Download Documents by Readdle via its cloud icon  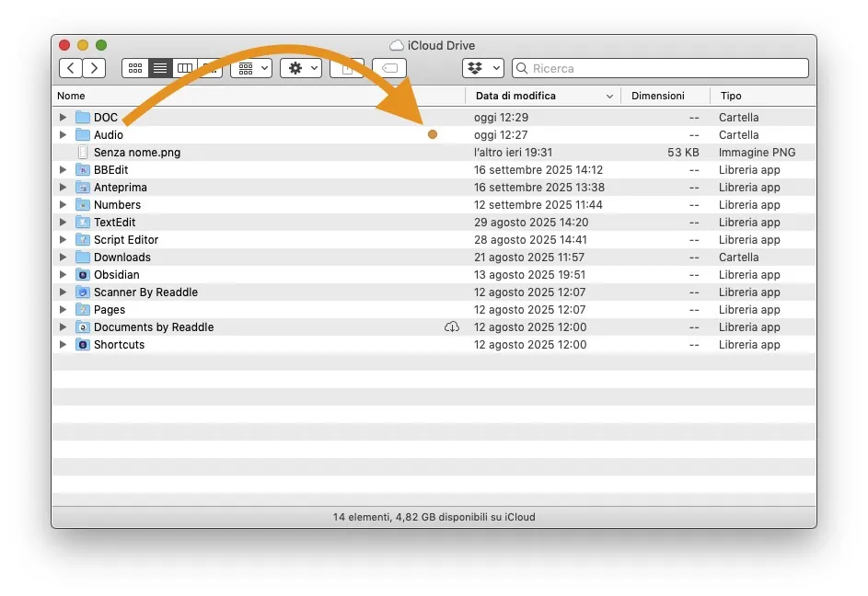(x=451, y=327)
